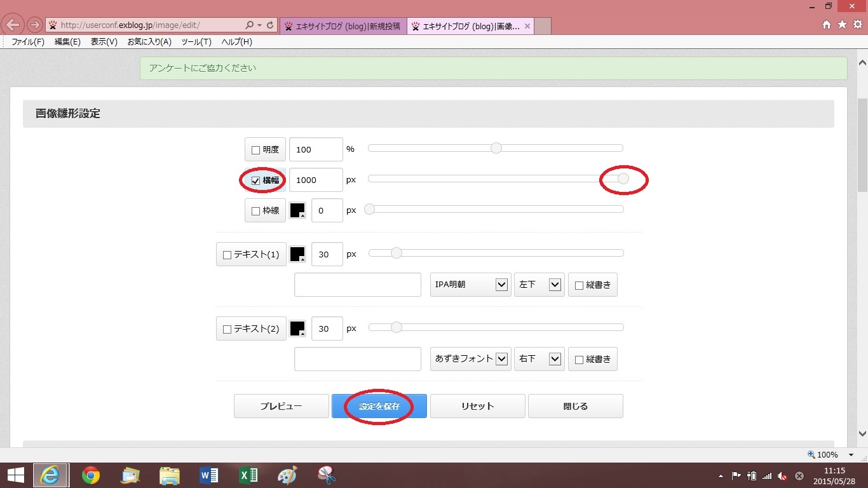Click the page scrollbar down arrow
Viewport: 868px width, 488px height.
click(862, 434)
